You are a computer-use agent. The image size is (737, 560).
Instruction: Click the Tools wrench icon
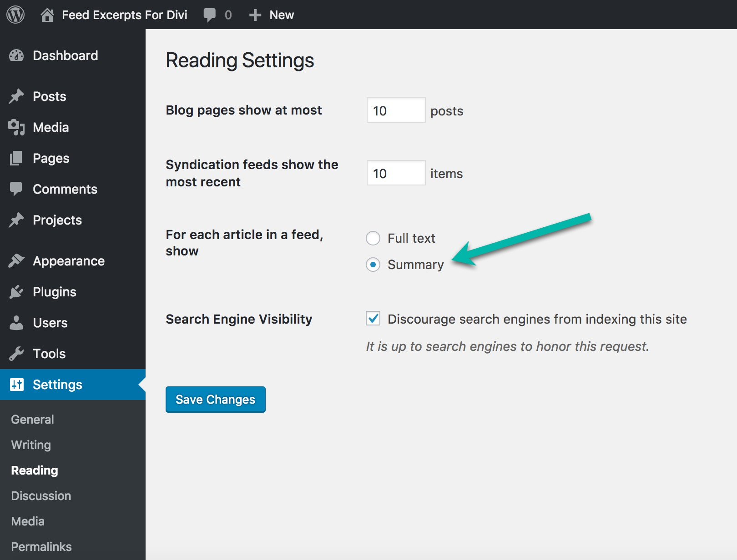pyautogui.click(x=16, y=354)
